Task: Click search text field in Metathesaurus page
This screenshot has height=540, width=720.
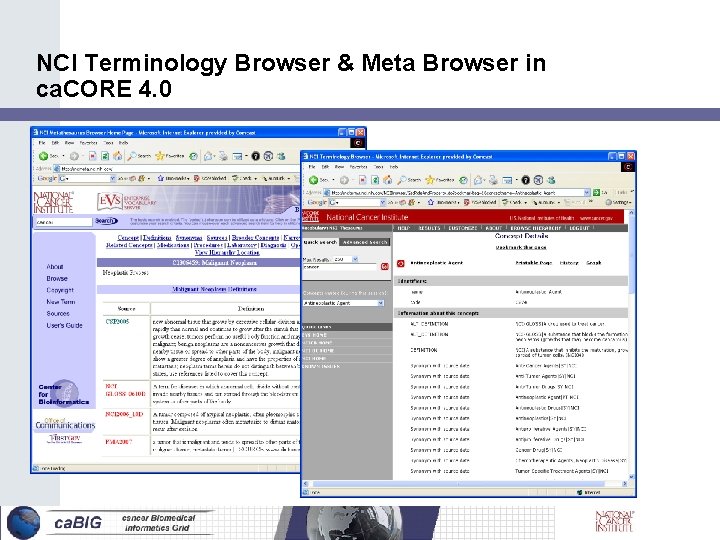Action: click(64, 222)
